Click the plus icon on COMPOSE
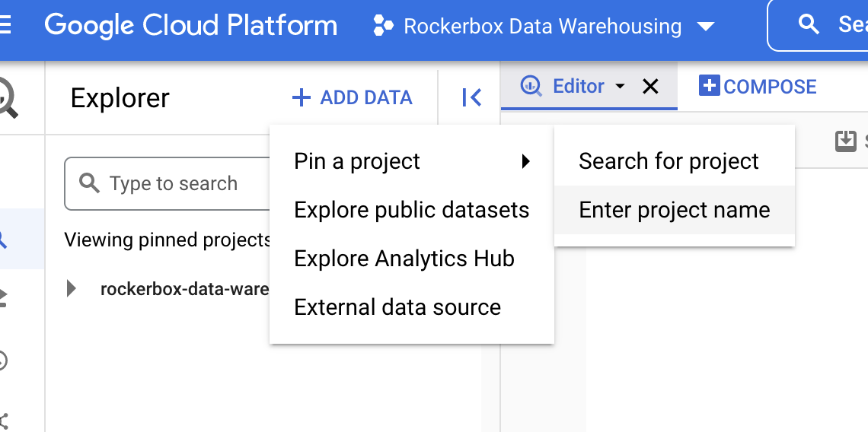The image size is (868, 432). click(709, 86)
